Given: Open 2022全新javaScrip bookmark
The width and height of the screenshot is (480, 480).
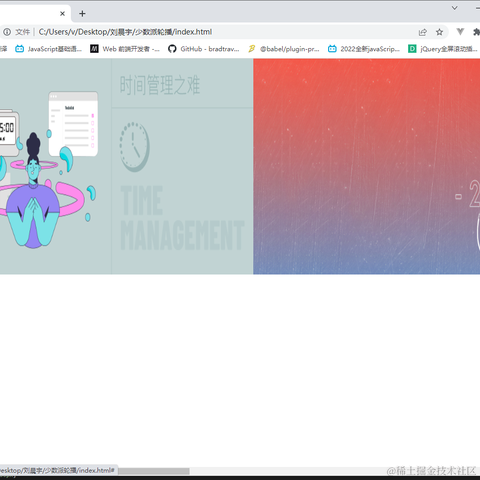Looking at the screenshot, I should (x=364, y=49).
